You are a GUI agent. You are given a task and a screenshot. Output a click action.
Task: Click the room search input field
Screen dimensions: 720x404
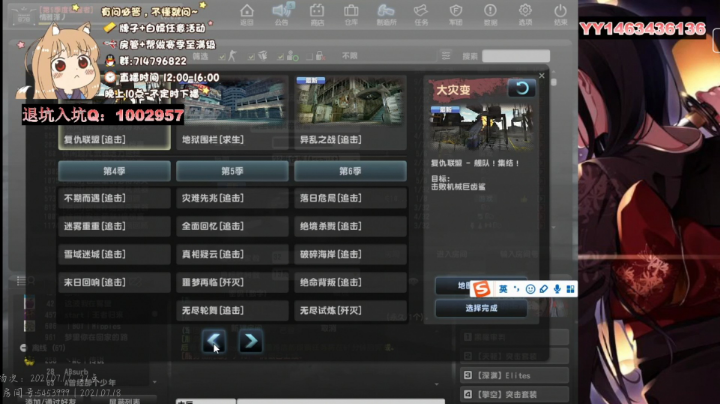coord(516,56)
